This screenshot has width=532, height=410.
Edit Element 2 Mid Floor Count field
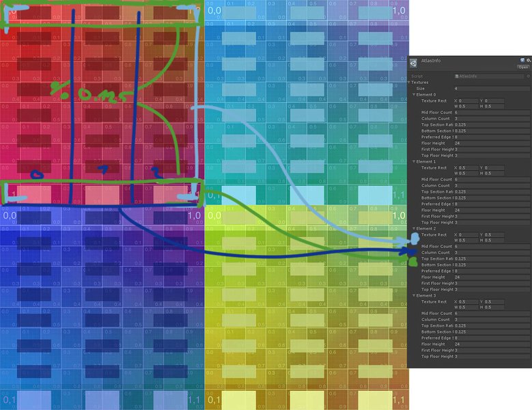click(x=492, y=247)
